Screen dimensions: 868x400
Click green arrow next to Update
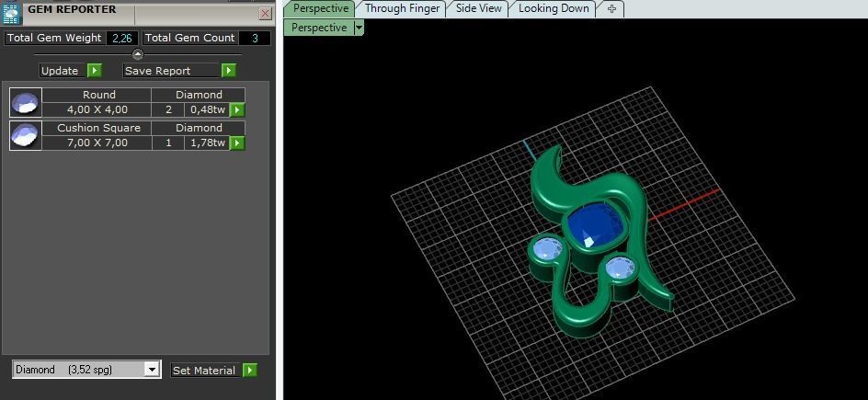95,71
